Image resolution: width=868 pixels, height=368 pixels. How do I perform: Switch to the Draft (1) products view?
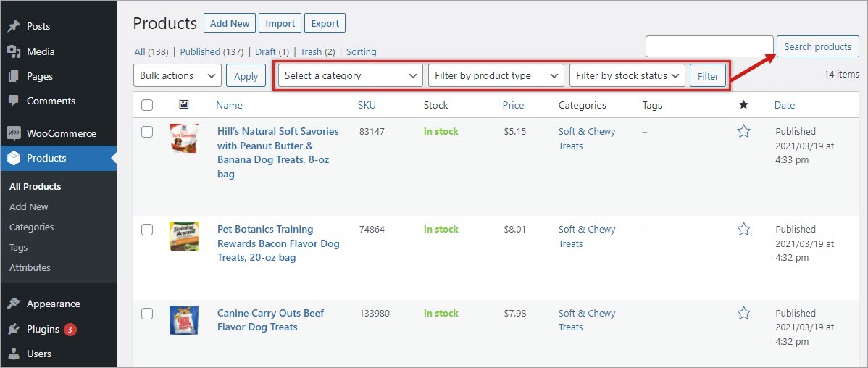click(x=272, y=51)
